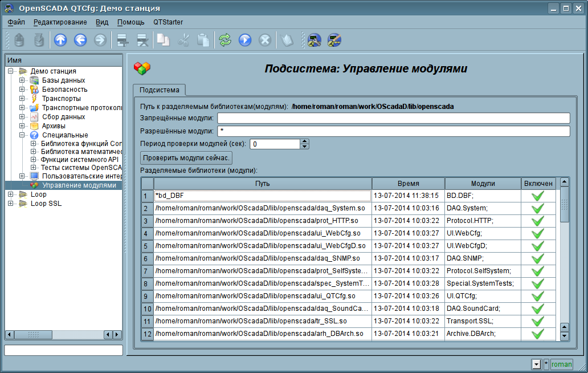Expand the Loop station node

(x=10, y=194)
